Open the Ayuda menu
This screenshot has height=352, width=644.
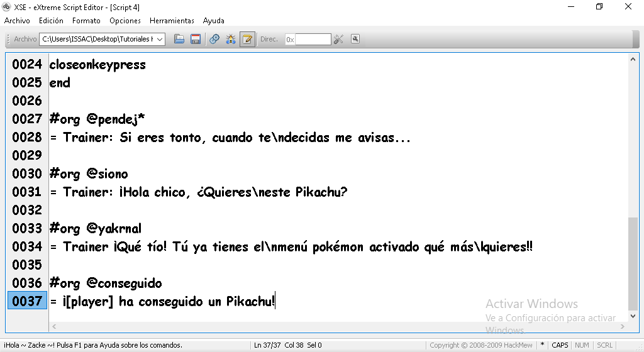pos(214,21)
